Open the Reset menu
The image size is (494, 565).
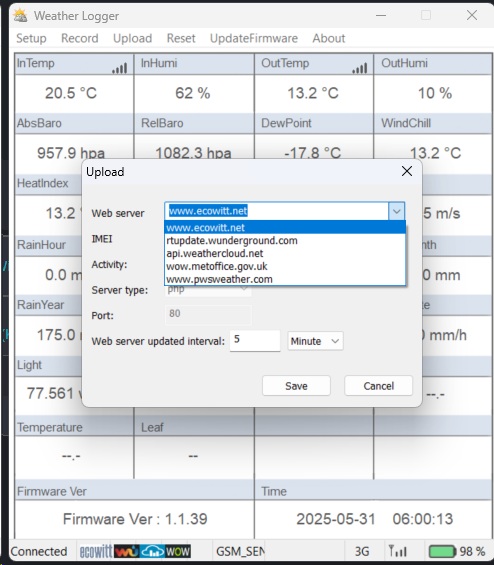click(x=181, y=38)
